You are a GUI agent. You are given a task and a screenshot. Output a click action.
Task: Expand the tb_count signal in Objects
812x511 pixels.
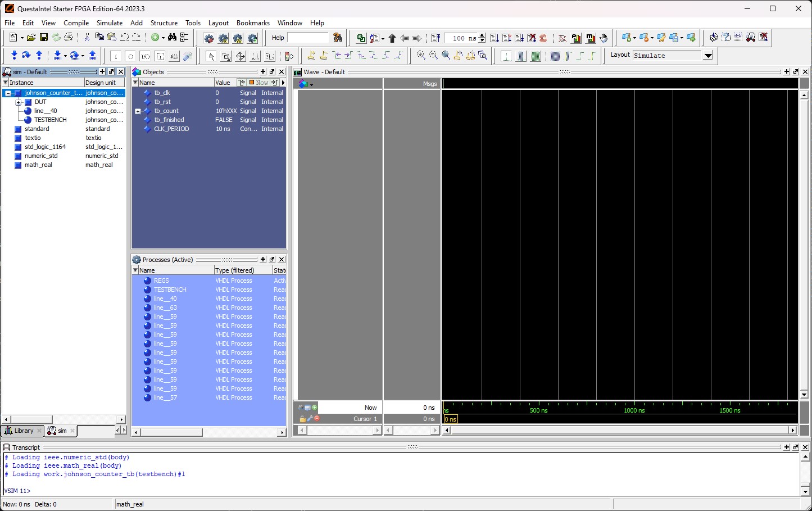click(x=138, y=111)
